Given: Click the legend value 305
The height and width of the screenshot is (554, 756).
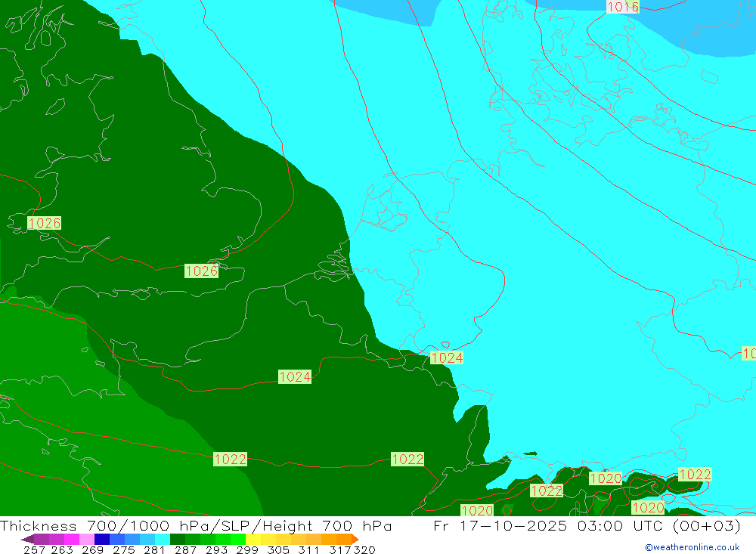Looking at the screenshot, I should pyautogui.click(x=277, y=549).
